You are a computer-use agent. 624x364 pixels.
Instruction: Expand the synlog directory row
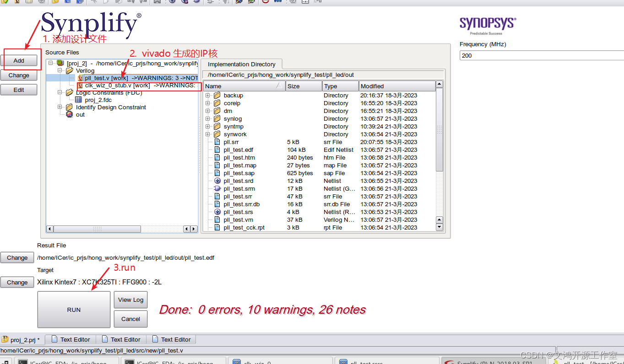[208, 119]
